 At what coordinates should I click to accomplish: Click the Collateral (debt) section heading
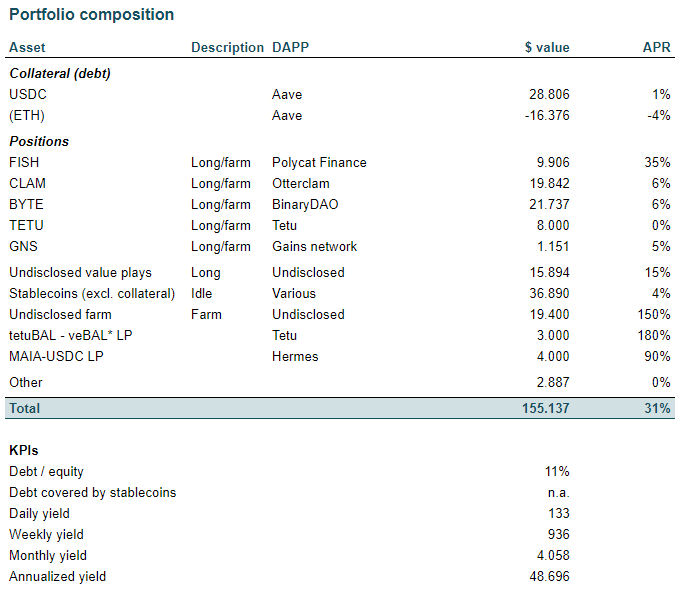tap(60, 73)
